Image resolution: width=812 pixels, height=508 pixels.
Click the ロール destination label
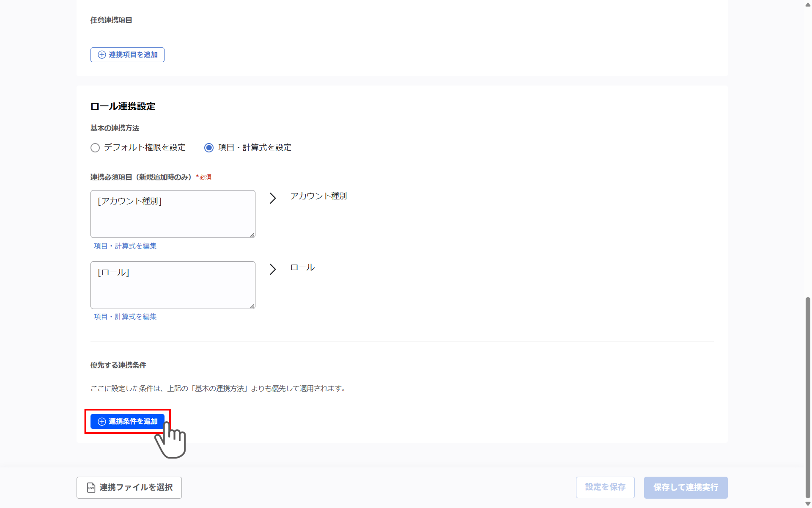click(302, 267)
